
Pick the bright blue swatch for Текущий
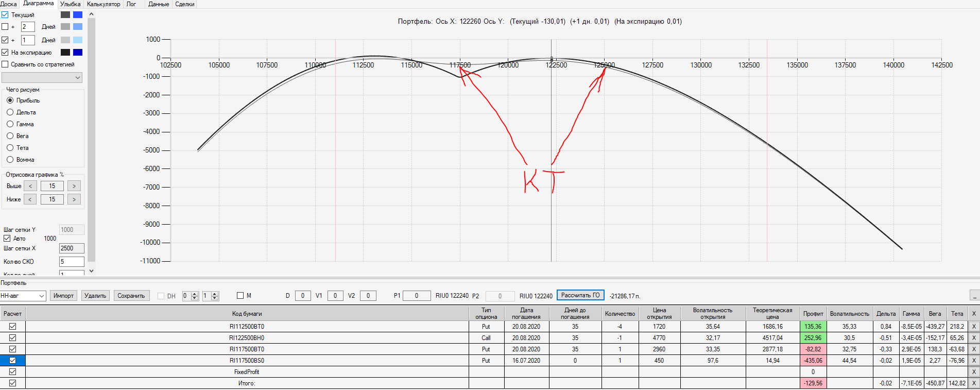pyautogui.click(x=78, y=15)
